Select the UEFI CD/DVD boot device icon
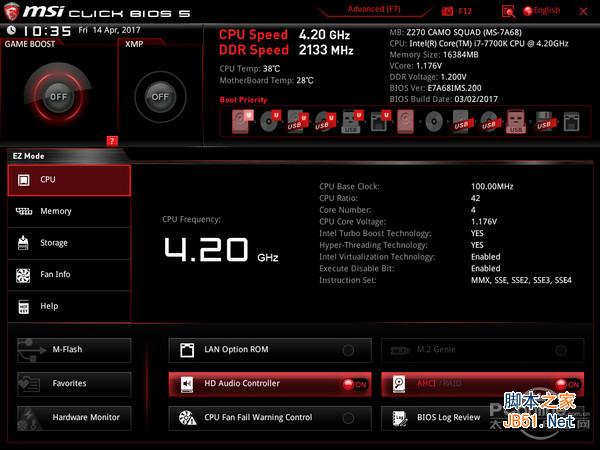The image size is (600, 450). [x=270, y=122]
